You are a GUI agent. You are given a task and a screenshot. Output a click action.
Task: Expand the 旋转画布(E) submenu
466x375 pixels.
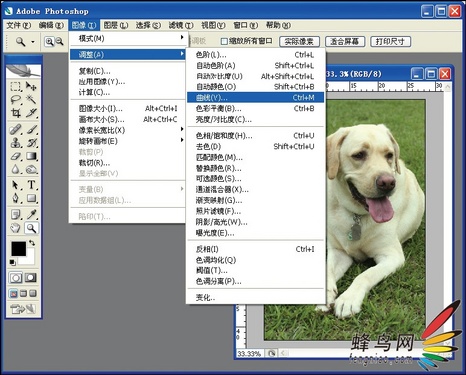[127, 141]
